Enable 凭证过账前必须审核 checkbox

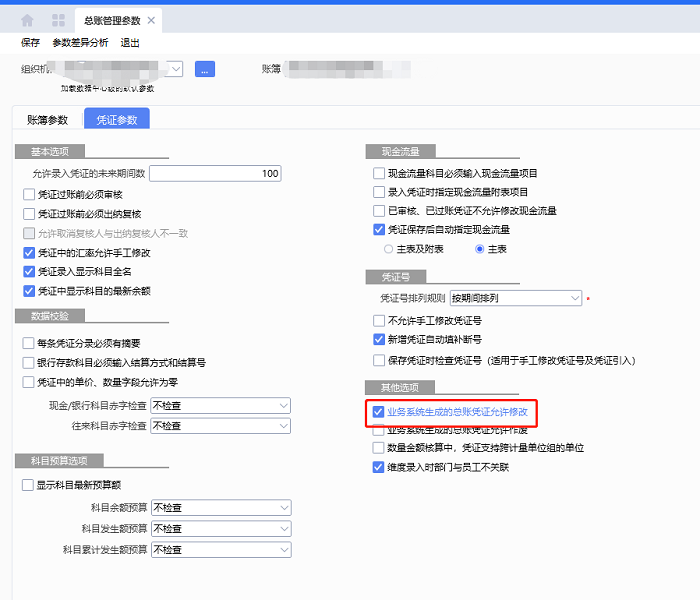[x=29, y=194]
